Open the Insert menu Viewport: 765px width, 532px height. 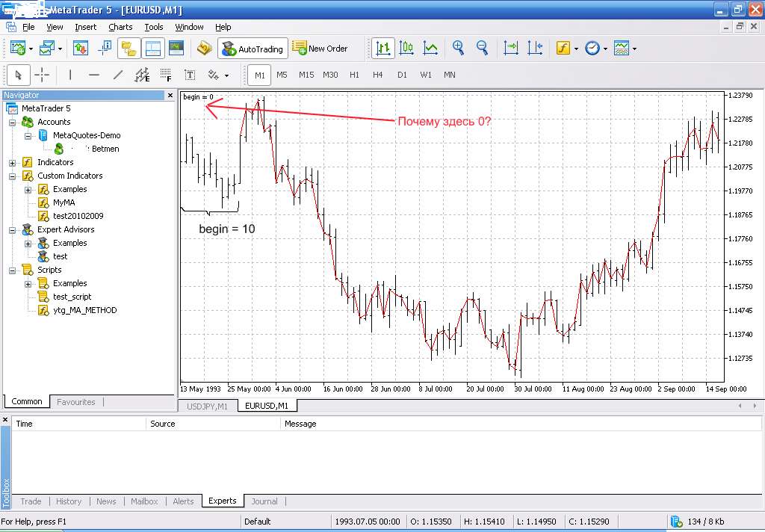click(85, 27)
